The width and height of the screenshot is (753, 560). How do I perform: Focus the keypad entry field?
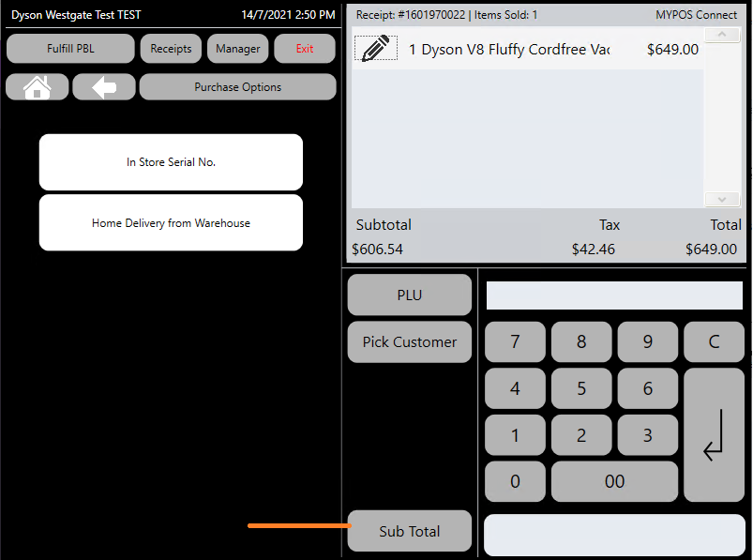tap(615, 295)
